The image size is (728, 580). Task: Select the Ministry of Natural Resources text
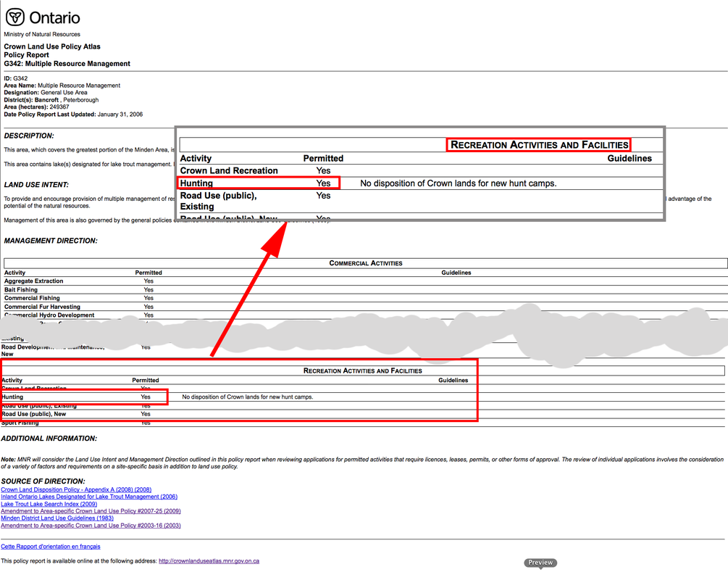point(42,34)
